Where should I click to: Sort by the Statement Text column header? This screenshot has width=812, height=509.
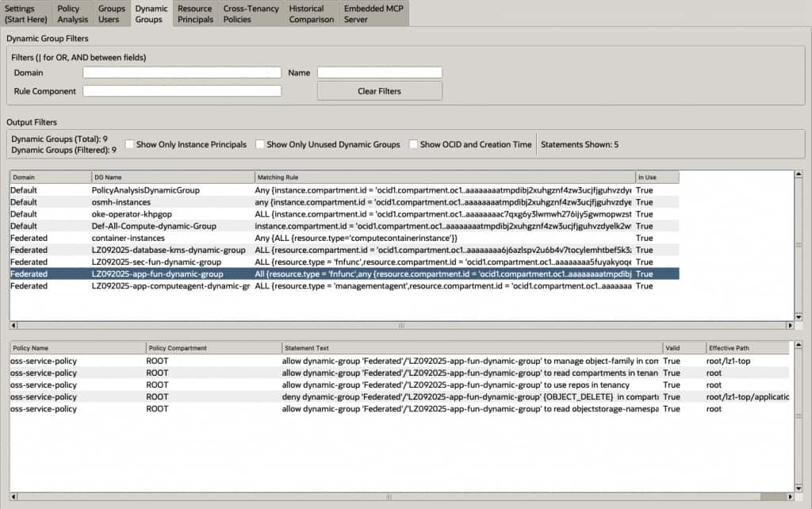(473, 348)
